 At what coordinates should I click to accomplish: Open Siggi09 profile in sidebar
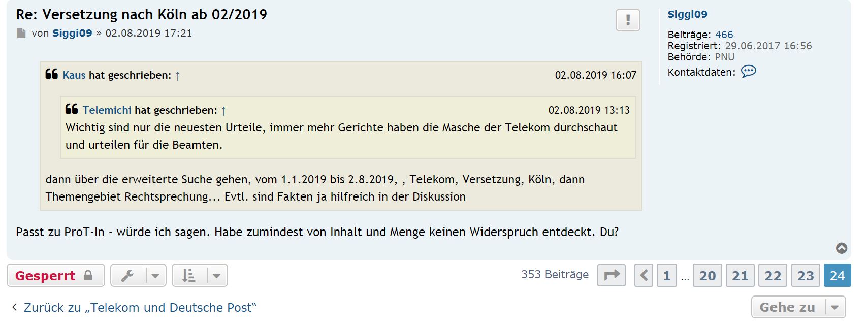[687, 14]
